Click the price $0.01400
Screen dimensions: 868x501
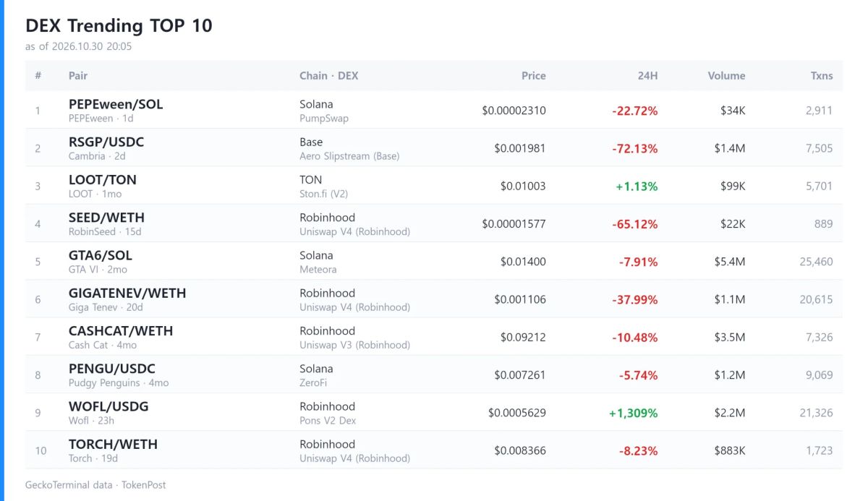524,262
